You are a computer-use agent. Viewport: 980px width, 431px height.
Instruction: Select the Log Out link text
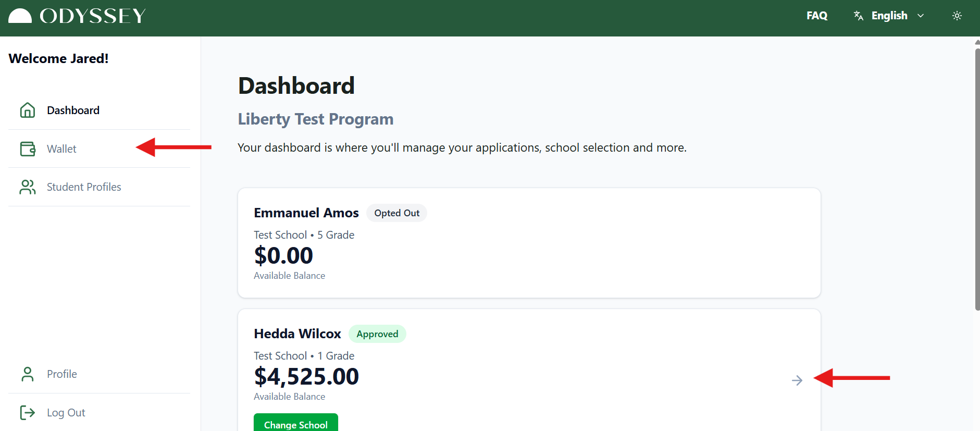[x=66, y=413]
